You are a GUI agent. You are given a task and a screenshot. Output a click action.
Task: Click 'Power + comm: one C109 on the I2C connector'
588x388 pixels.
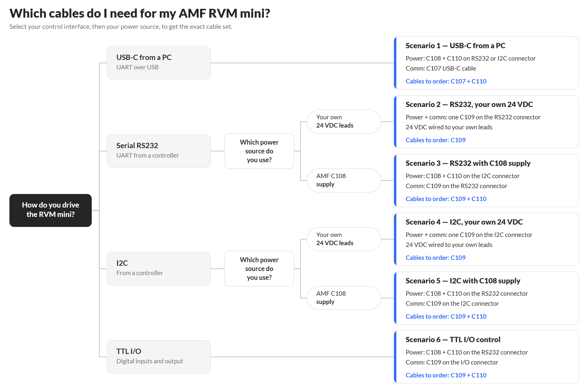click(x=469, y=235)
